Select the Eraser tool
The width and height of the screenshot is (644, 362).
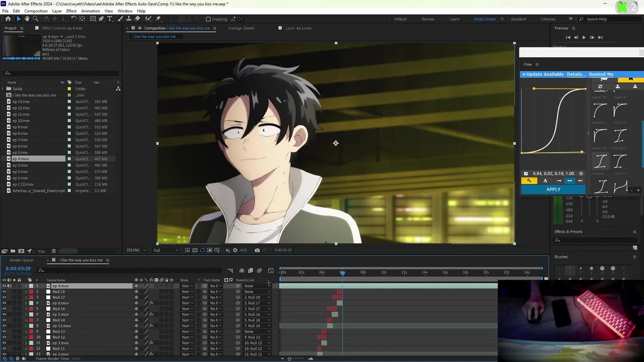pos(137,19)
